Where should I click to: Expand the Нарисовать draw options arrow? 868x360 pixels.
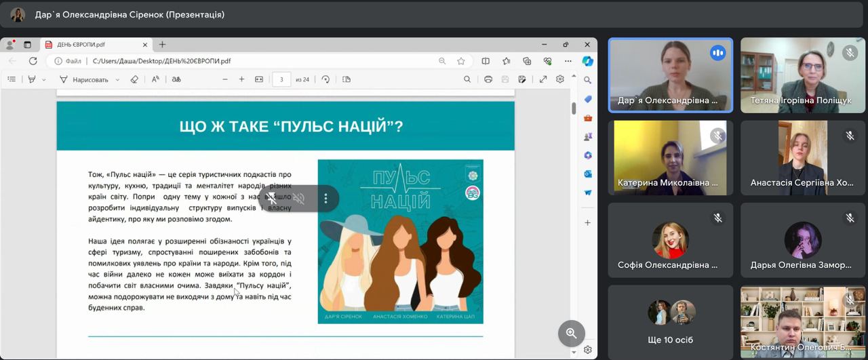click(x=117, y=79)
